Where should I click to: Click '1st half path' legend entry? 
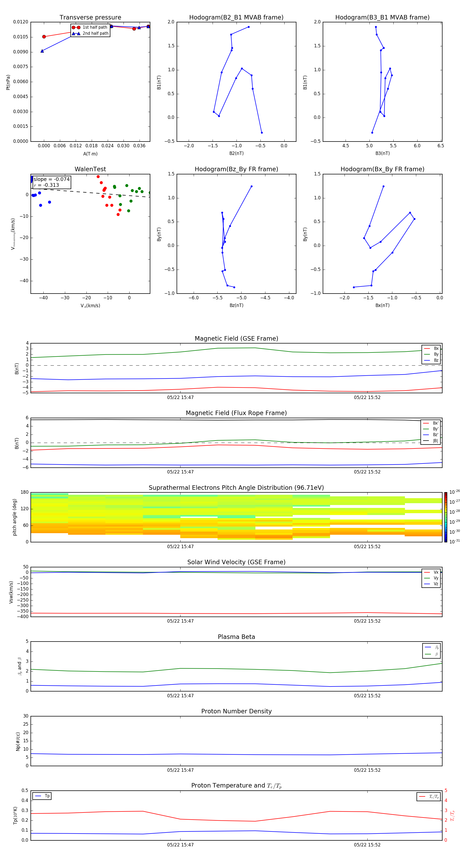click(90, 27)
